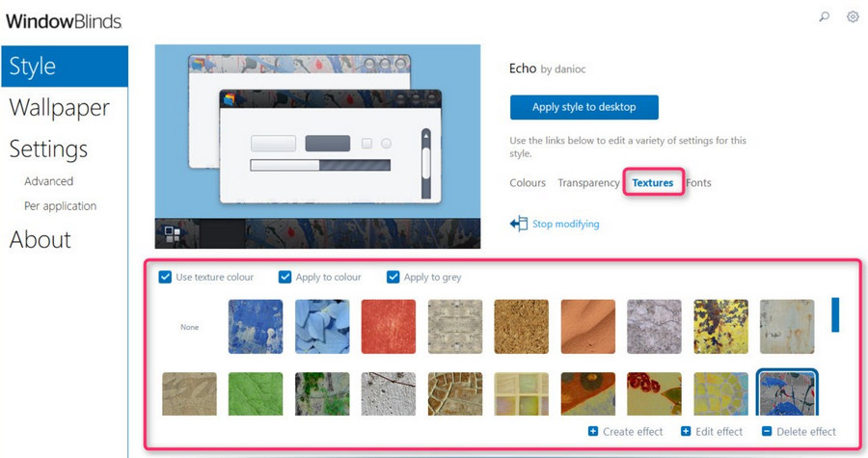Open the settings gear icon

(x=853, y=16)
